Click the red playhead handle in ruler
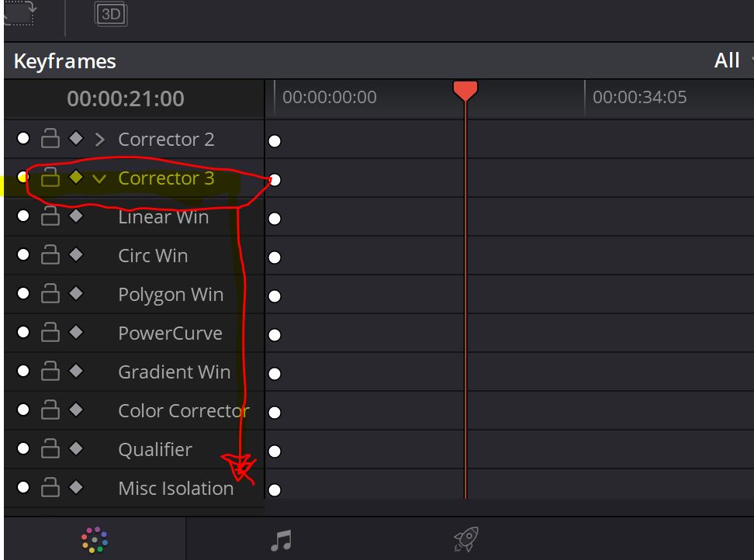The height and width of the screenshot is (560, 754). pos(465,91)
